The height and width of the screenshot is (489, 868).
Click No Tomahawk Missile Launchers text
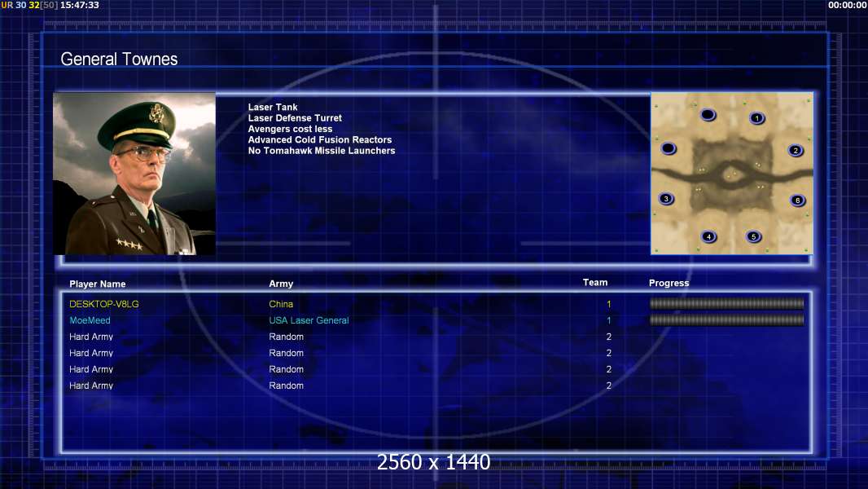pos(321,151)
